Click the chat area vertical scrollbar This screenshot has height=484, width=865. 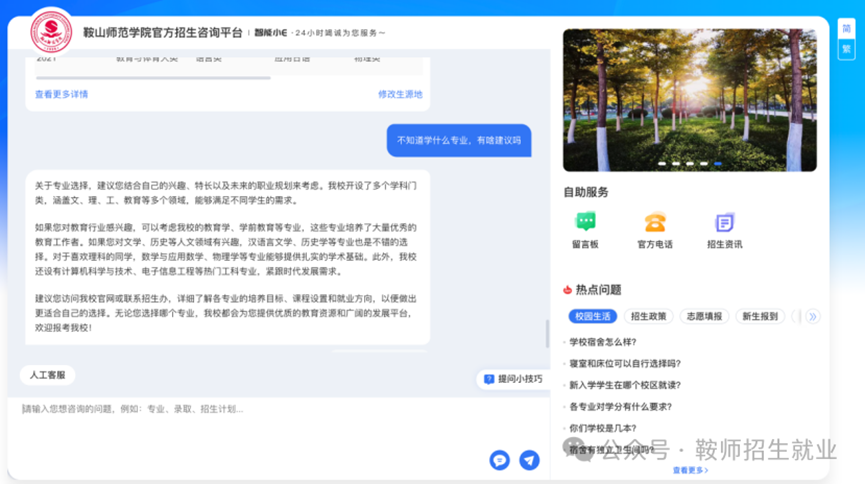coord(546,334)
